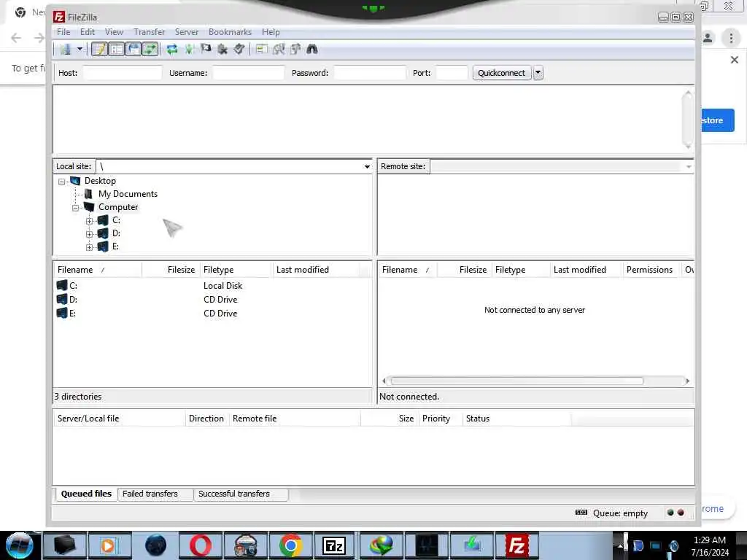Click the Password input field
The image size is (747, 560).
(370, 73)
